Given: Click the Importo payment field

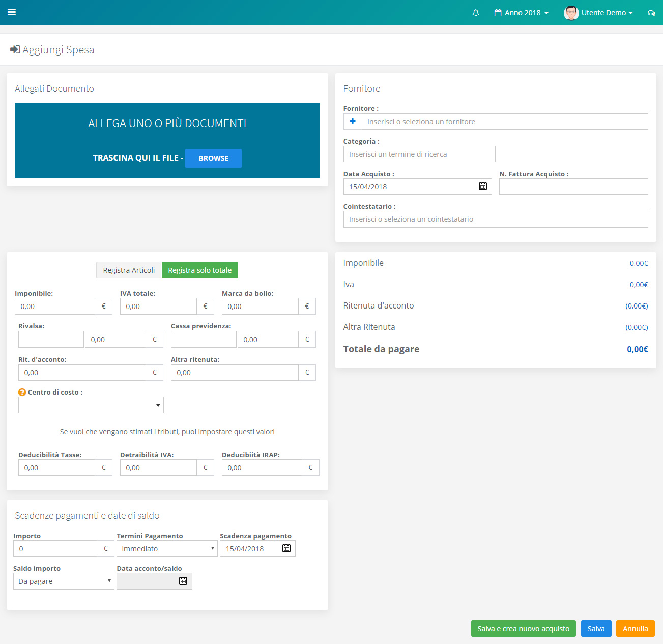Looking at the screenshot, I should [x=55, y=548].
